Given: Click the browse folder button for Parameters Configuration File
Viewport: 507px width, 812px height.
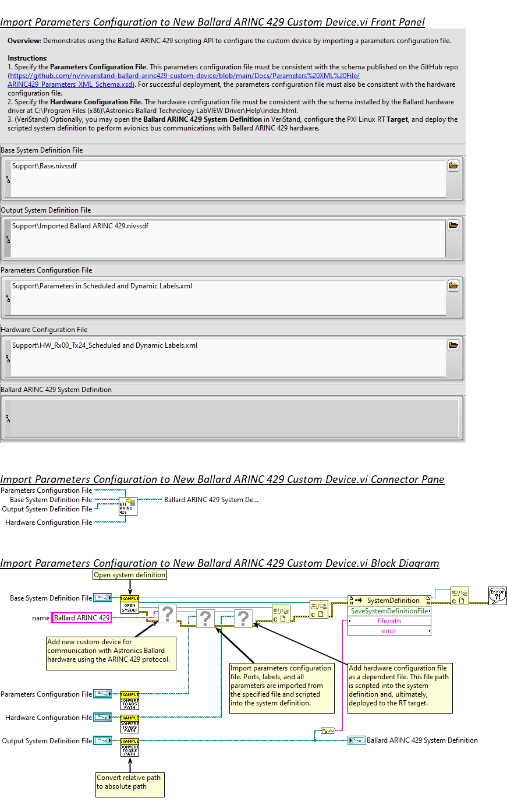Looking at the screenshot, I should [x=453, y=286].
